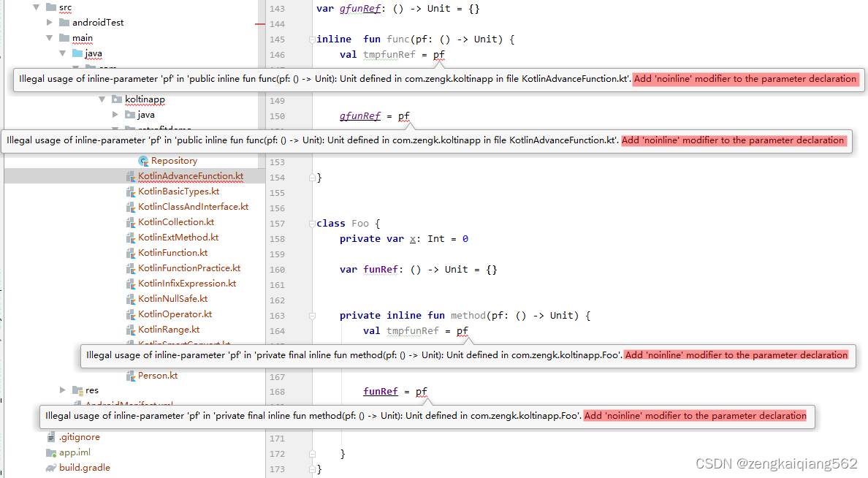
Task: Open KotlinCollection.kt
Action: click(x=176, y=222)
